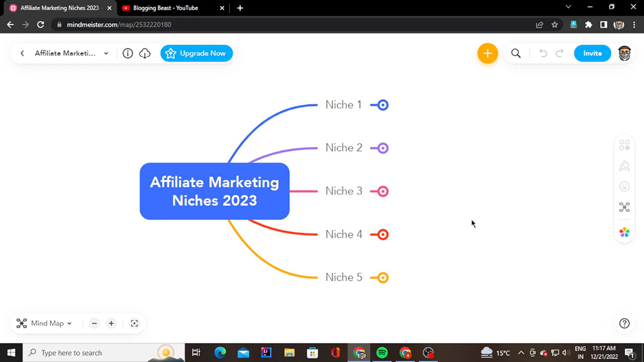Click the share page icon in address bar
Image resolution: width=644 pixels, height=362 pixels.
point(539,24)
